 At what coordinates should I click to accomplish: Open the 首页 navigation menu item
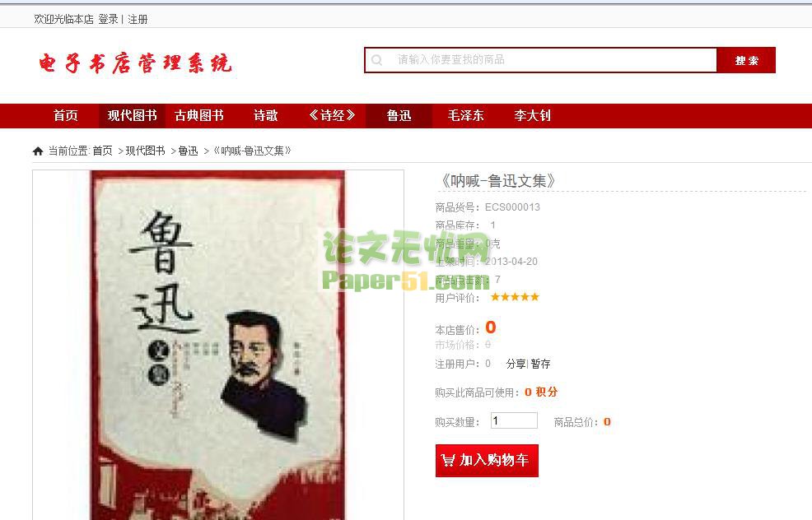point(66,115)
